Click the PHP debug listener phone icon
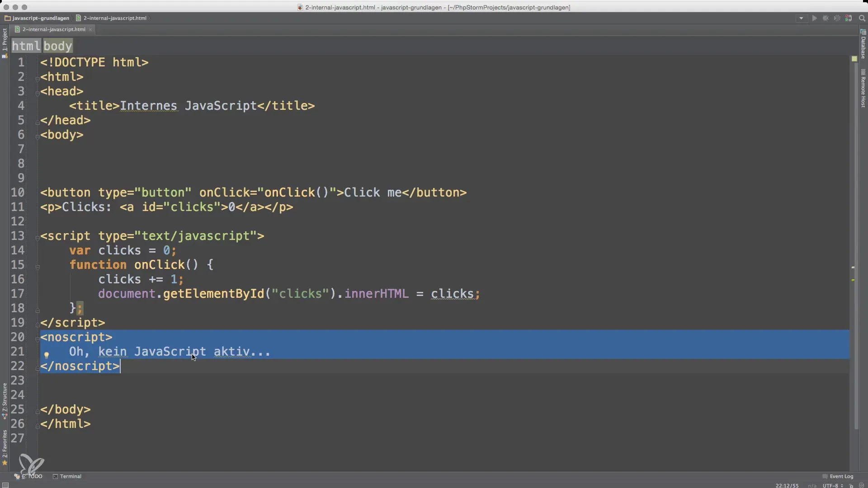This screenshot has height=488, width=868. (x=849, y=18)
